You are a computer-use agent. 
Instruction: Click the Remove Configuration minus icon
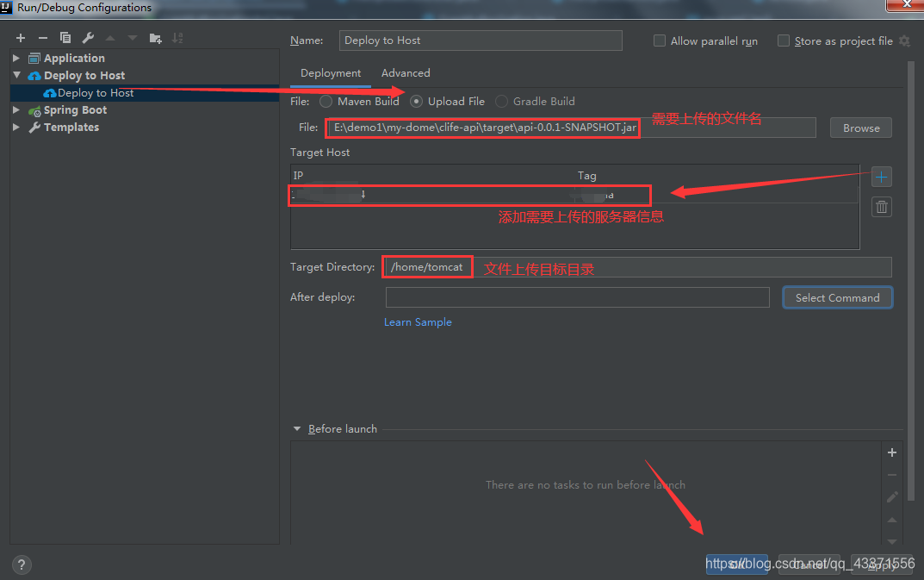coord(42,38)
